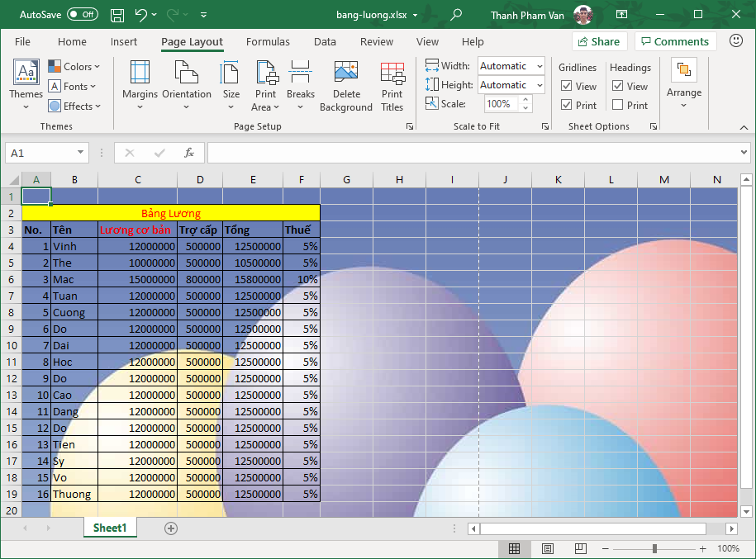Open the Breaks icon

click(x=300, y=73)
